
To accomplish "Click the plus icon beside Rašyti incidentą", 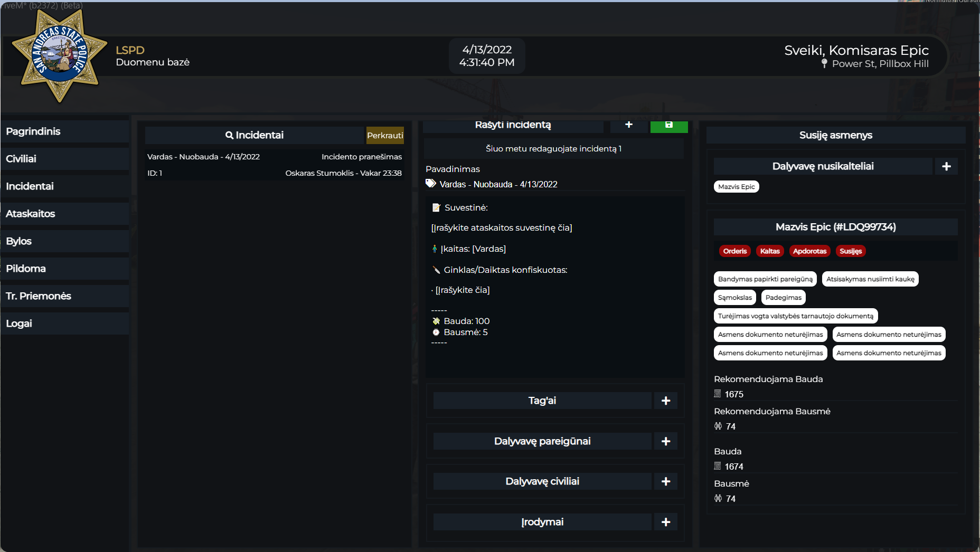I will click(x=628, y=125).
